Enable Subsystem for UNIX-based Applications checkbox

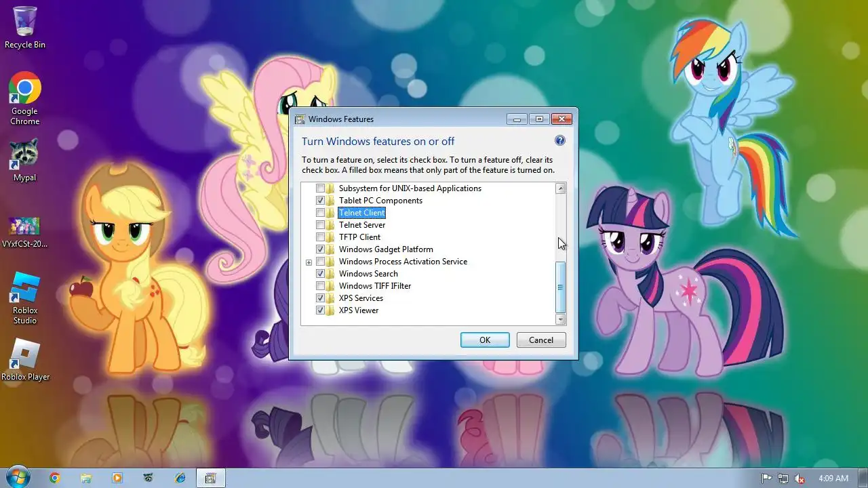(x=320, y=188)
